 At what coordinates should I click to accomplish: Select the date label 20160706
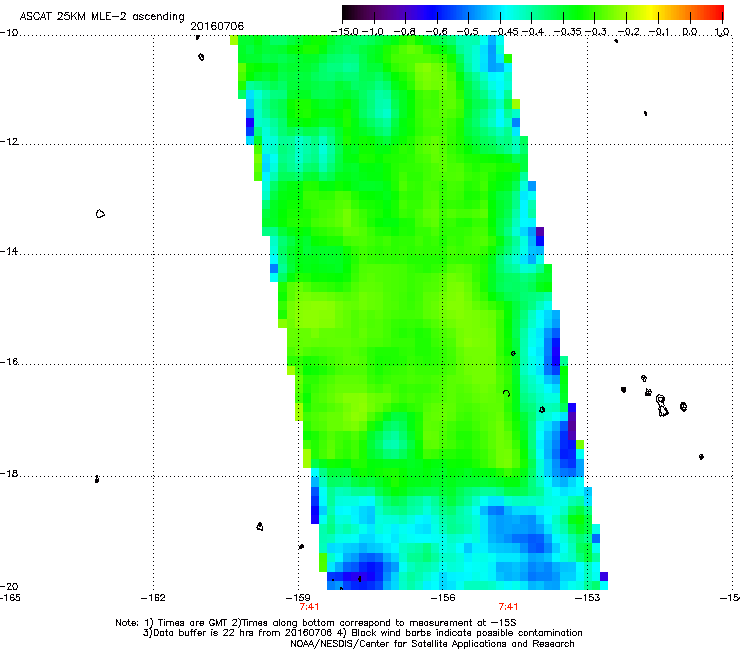[x=217, y=26]
